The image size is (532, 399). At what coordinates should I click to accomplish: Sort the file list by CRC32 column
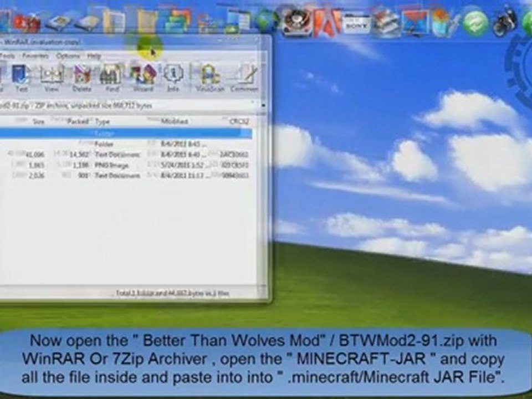point(239,121)
